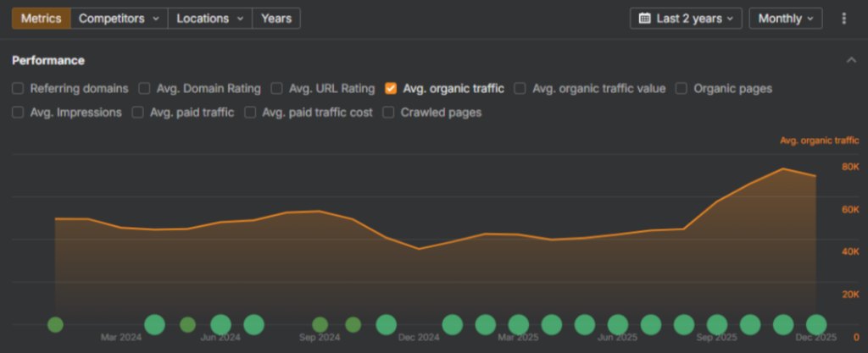Image resolution: width=868 pixels, height=353 pixels.
Task: Switch to the Years tab
Action: [276, 18]
